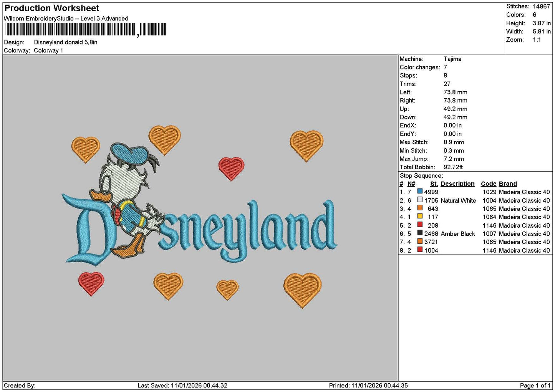Screen dimensions: 555x392
Task: Select 'Madeira Classic 40' in the 3721 row
Action: [524, 242]
